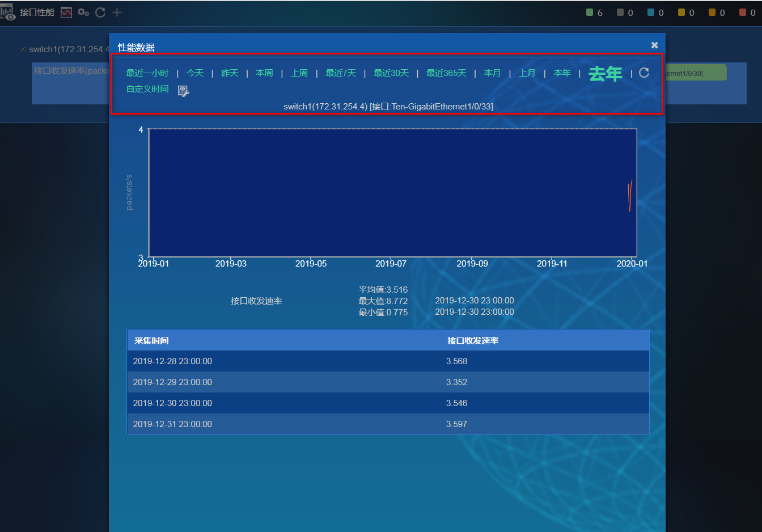Show data for 最近365天
Viewport: 762px width, 532px height.
[x=446, y=73]
